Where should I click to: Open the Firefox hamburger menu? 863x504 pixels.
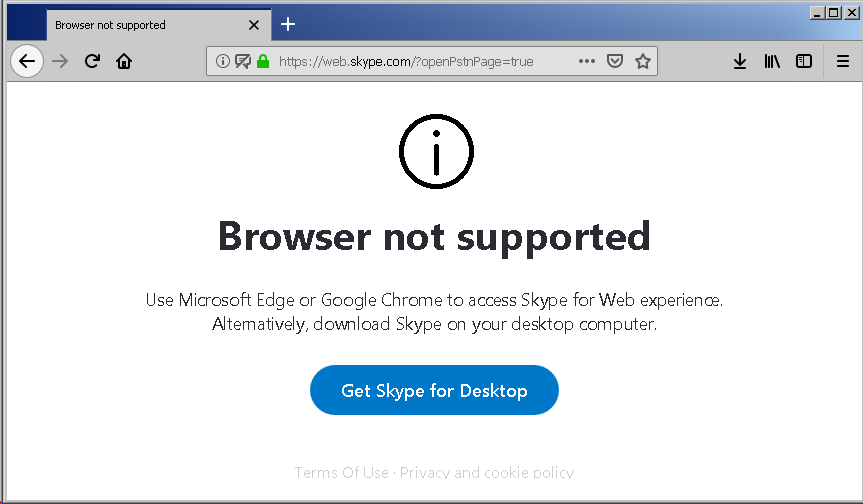(843, 61)
